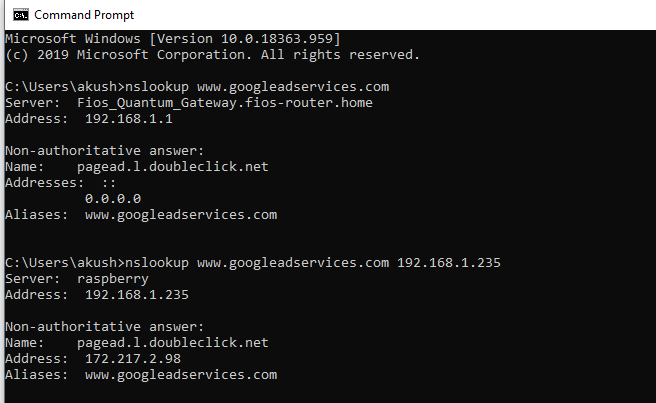This screenshot has width=656, height=403.
Task: Click the Address: 192.168.1.235 line
Action: tap(96, 295)
